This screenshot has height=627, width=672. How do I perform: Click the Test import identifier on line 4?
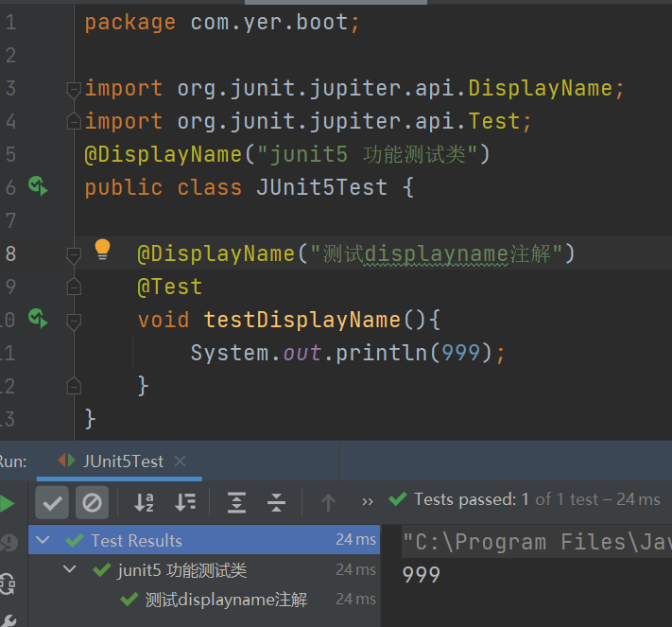click(494, 121)
